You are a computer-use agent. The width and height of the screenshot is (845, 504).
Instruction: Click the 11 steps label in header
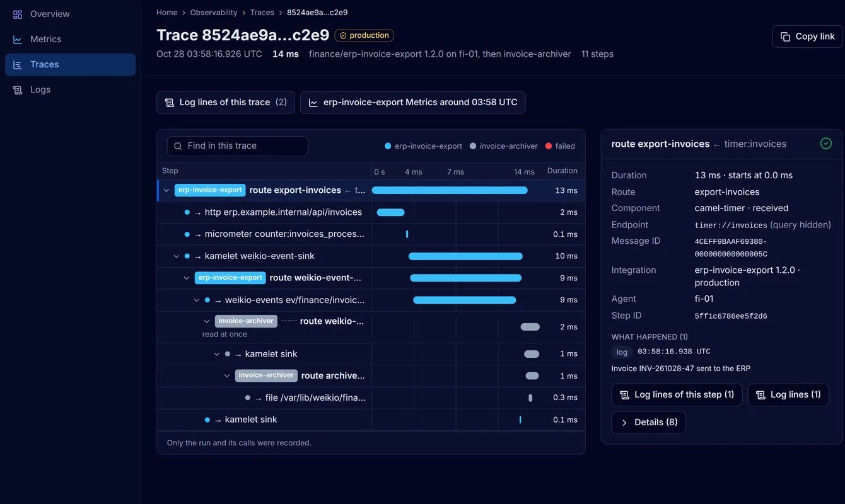597,54
